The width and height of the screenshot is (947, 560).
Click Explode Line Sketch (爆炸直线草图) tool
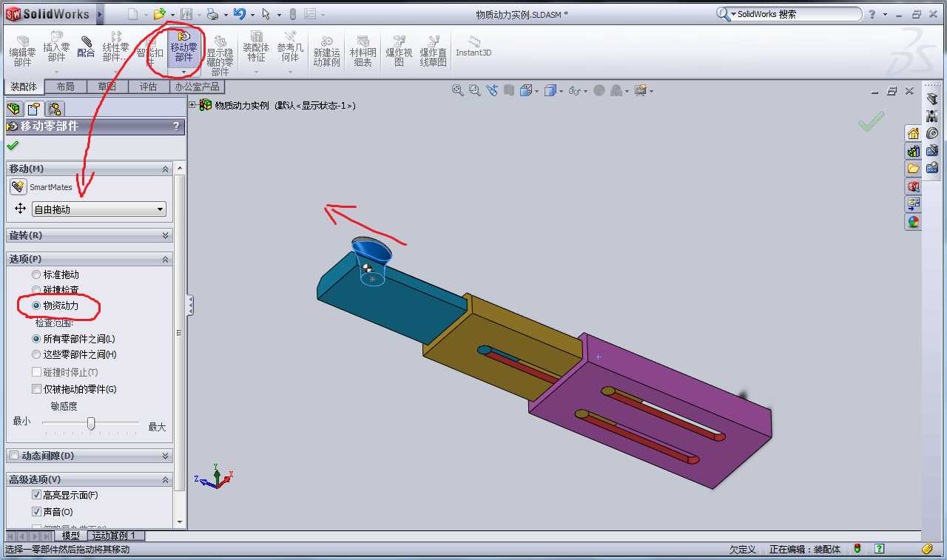(434, 50)
